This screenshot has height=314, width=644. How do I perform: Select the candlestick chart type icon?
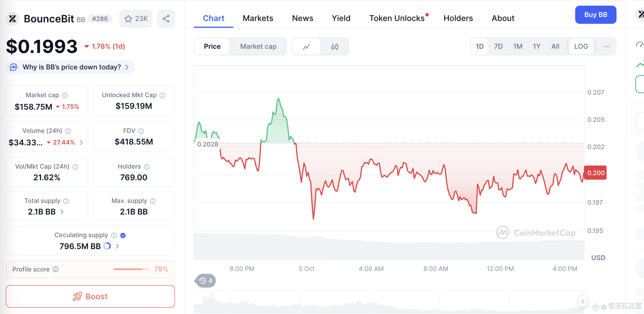(335, 46)
